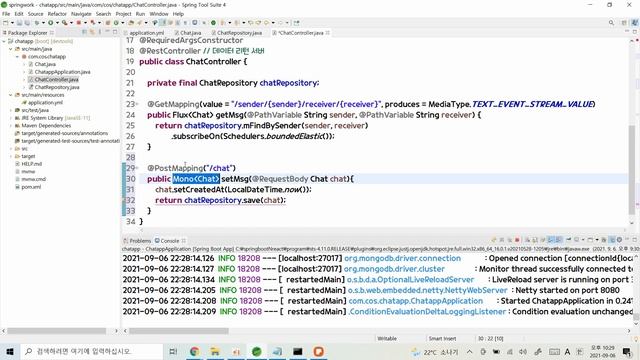Image resolution: width=640 pixels, height=360 pixels.
Task: Collapse the getMsg method fold on line 23
Action: tap(137, 104)
